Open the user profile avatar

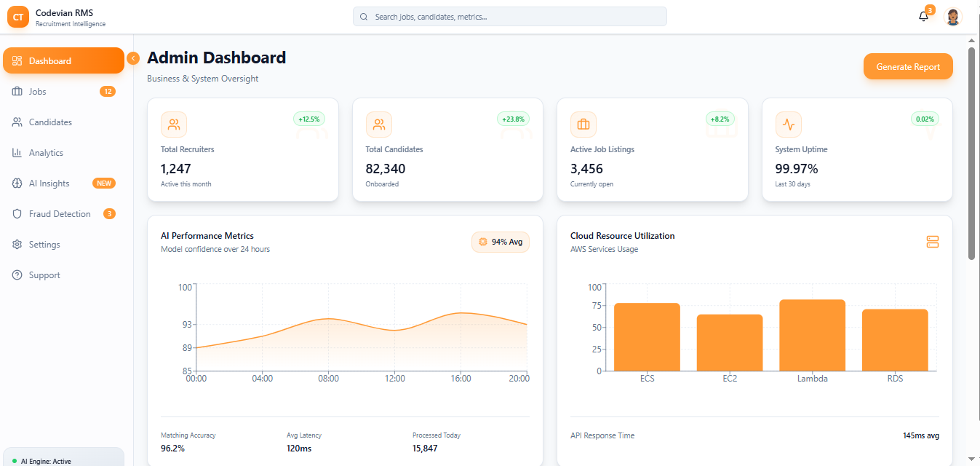952,17
